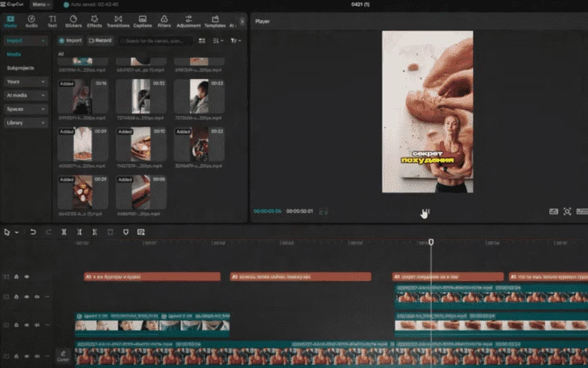Open the Transitions panel
This screenshot has width=588, height=368.
(118, 22)
